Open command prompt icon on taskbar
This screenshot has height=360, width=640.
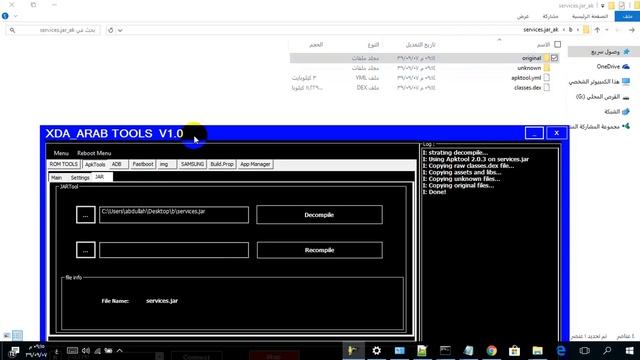tap(445, 351)
